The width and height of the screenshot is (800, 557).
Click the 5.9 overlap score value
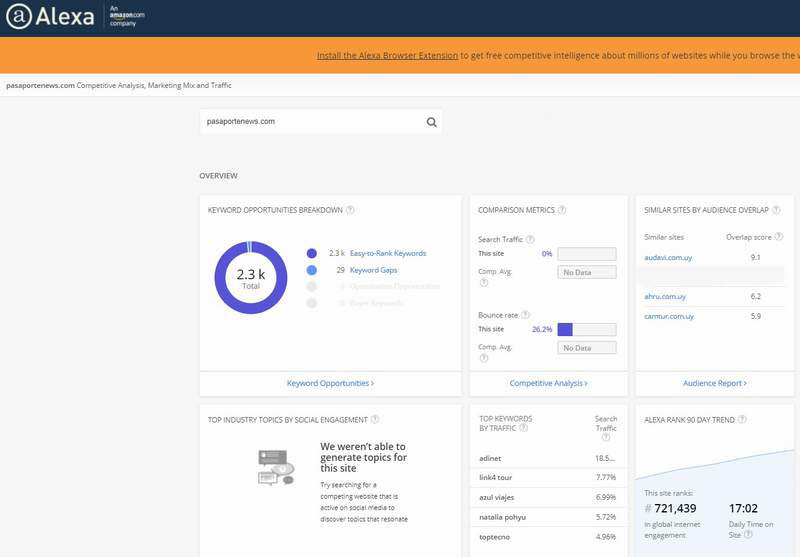756,316
